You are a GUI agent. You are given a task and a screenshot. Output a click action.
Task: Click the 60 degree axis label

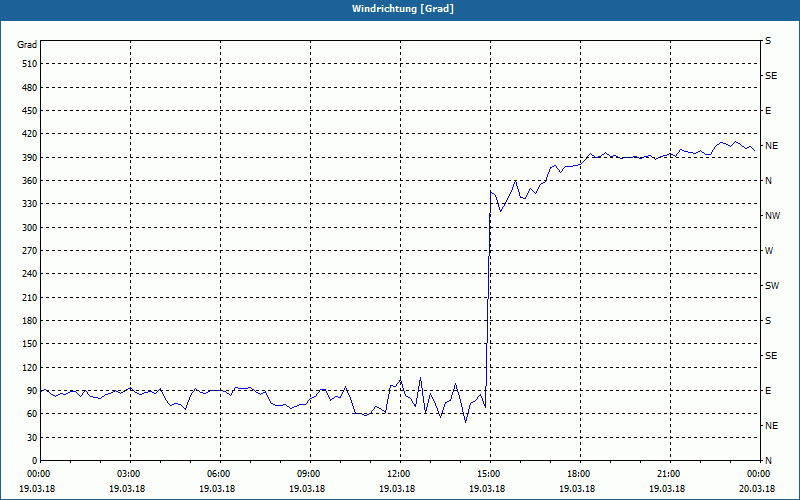tap(32, 414)
